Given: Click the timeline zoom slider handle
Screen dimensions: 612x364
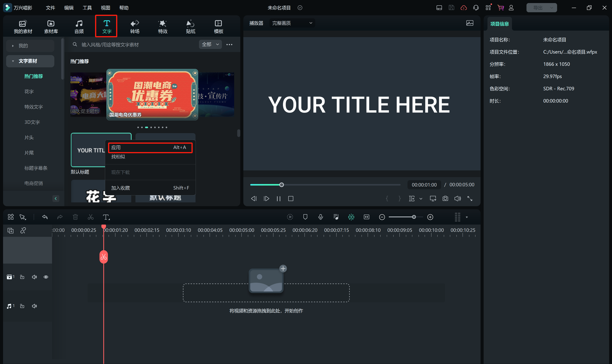Looking at the screenshot, I should click(414, 217).
